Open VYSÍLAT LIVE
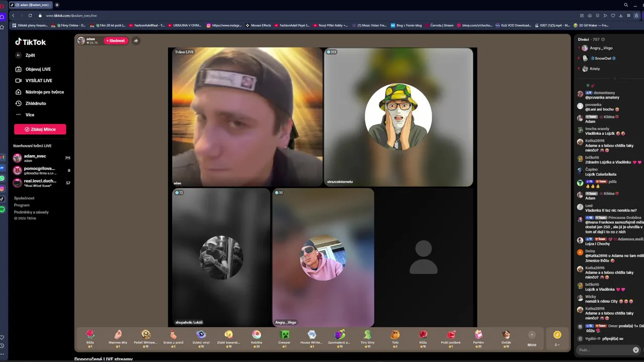 34,80
